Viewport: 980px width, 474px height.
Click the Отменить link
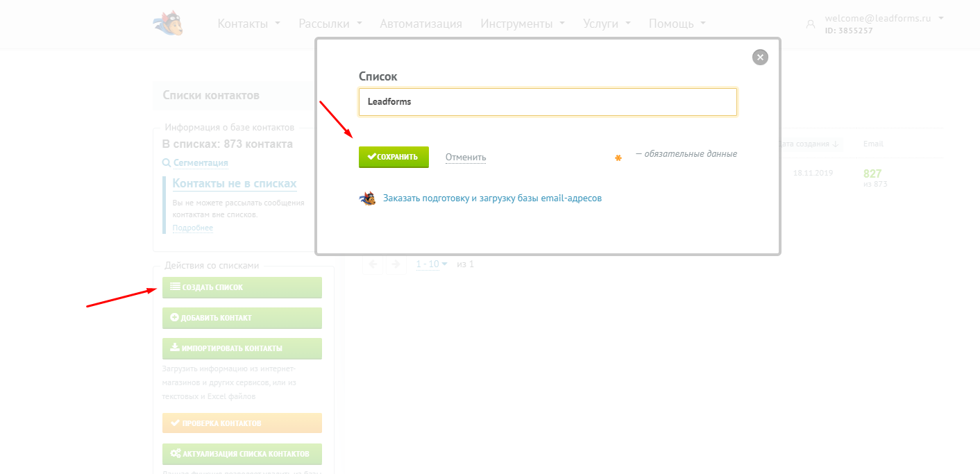point(466,158)
